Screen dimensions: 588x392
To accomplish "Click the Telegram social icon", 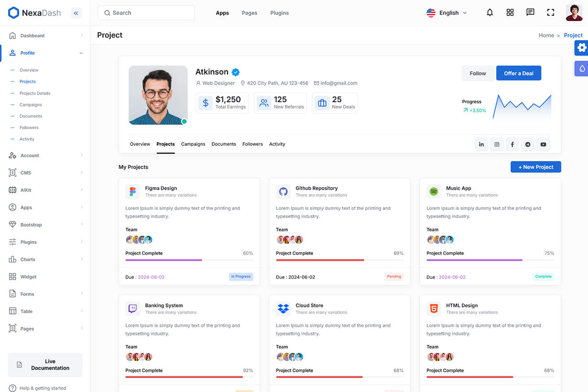I will tap(528, 144).
